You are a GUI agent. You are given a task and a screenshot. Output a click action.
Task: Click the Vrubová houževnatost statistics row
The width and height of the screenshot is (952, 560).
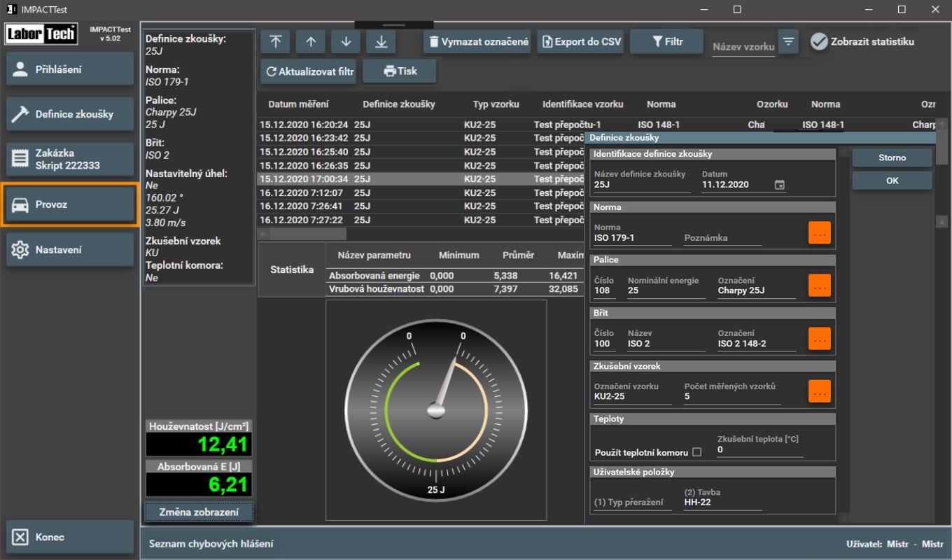point(456,288)
